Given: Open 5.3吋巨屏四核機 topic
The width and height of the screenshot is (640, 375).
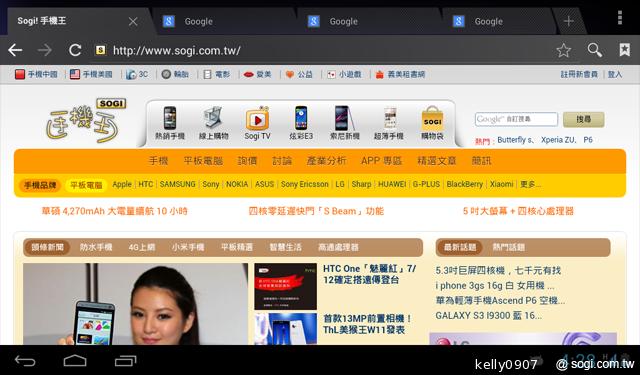Looking at the screenshot, I should point(498,271).
